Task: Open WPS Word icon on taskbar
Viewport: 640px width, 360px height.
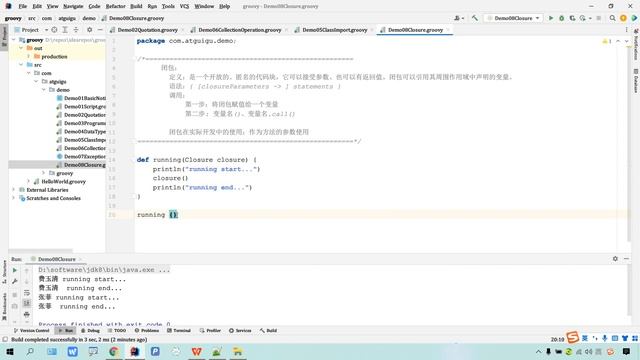Action: (x=72, y=351)
